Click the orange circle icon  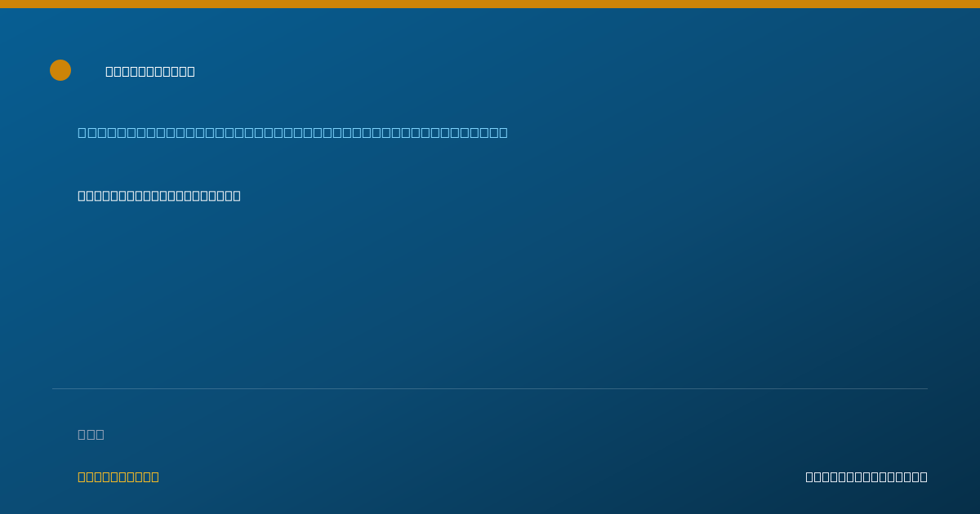click(x=60, y=70)
